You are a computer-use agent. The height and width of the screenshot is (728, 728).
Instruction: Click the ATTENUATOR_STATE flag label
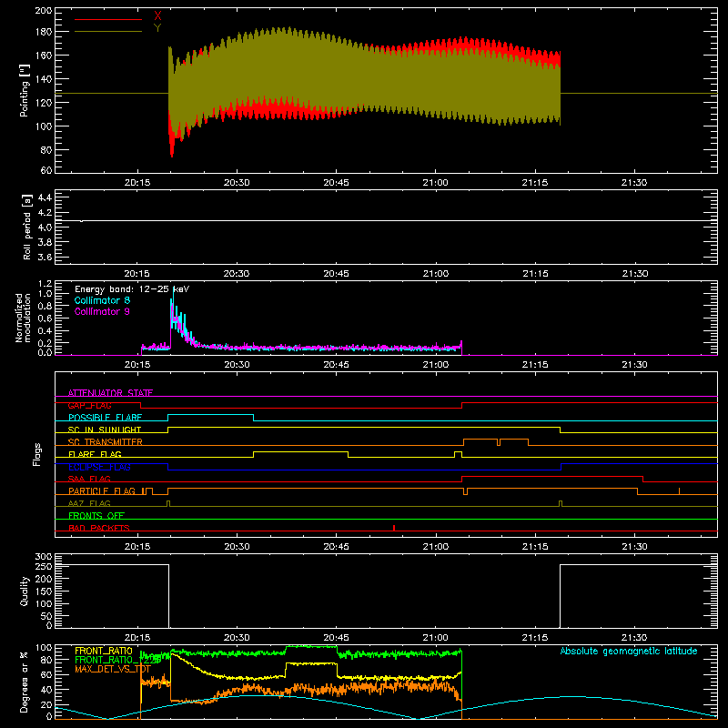(110, 393)
